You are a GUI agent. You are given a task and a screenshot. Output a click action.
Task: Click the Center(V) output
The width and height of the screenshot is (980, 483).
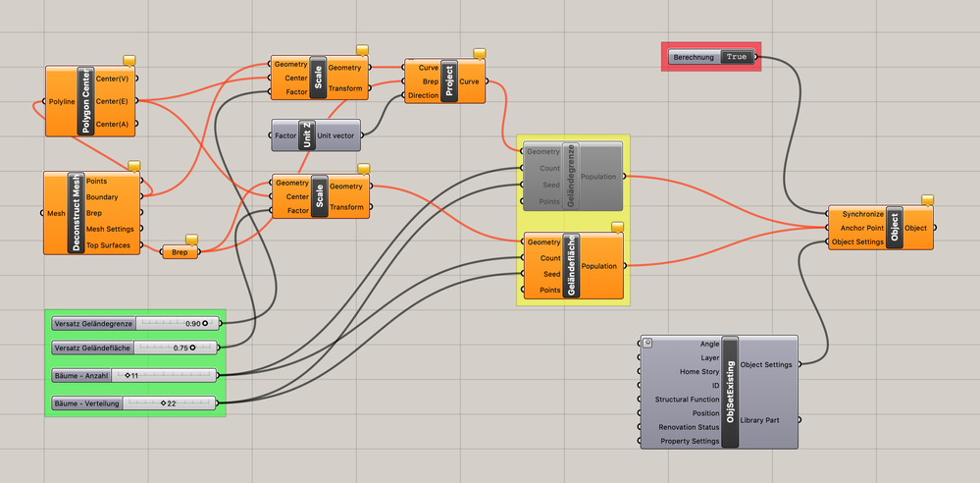113,79
